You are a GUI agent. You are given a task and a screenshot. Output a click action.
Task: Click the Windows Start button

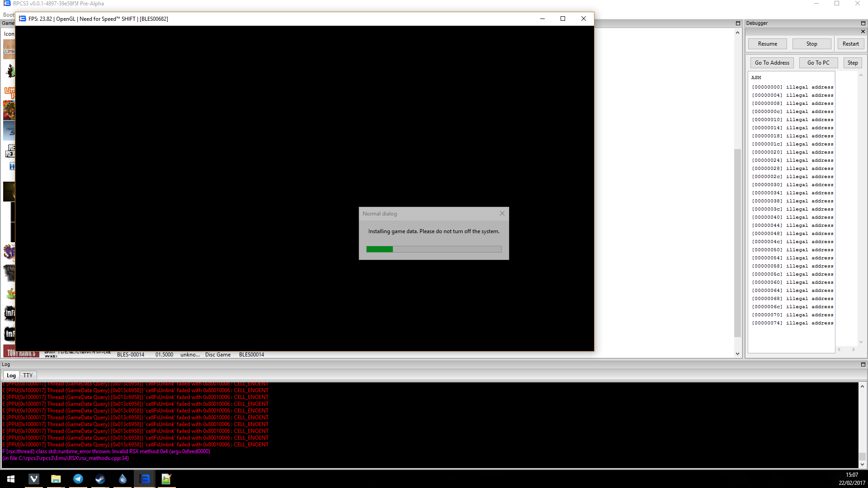pos(11,479)
